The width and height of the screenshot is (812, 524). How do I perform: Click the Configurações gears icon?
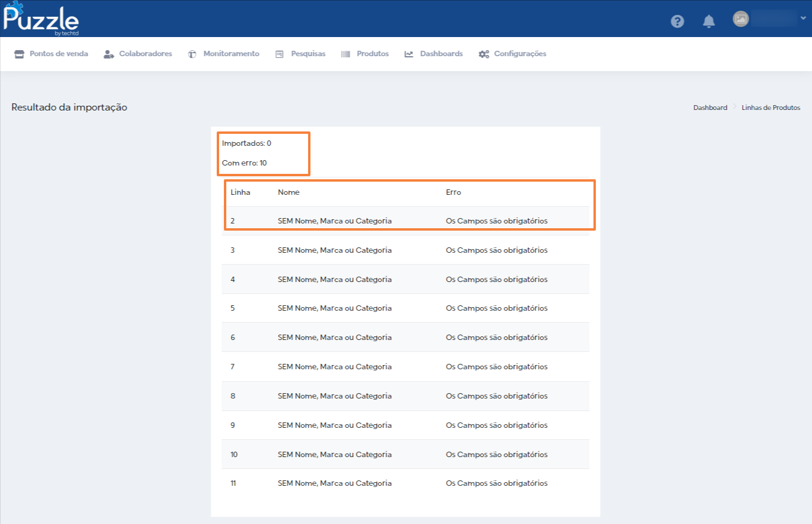coord(484,54)
